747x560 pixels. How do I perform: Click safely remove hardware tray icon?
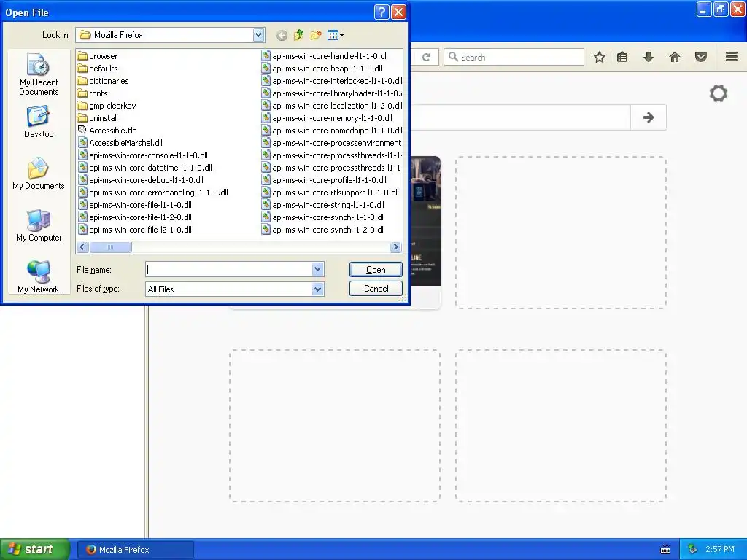pyautogui.click(x=693, y=550)
